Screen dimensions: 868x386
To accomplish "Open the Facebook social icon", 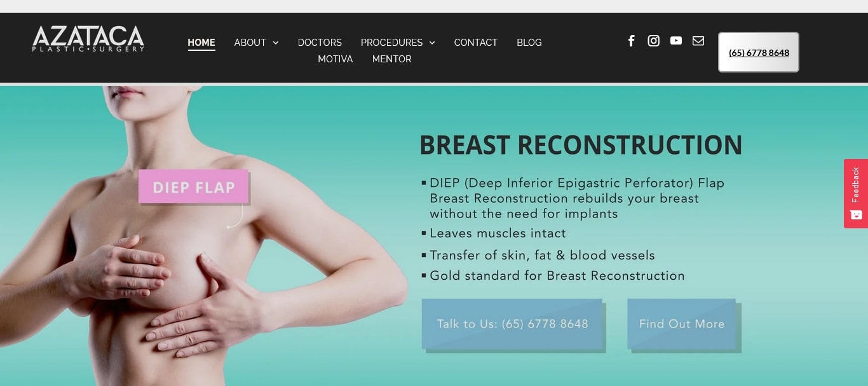I will 631,41.
